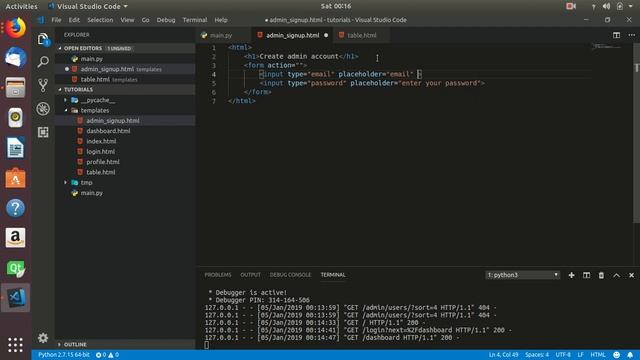This screenshot has height=360, width=640.
Task: Open the Debug view in activity bar
Action: 43,109
